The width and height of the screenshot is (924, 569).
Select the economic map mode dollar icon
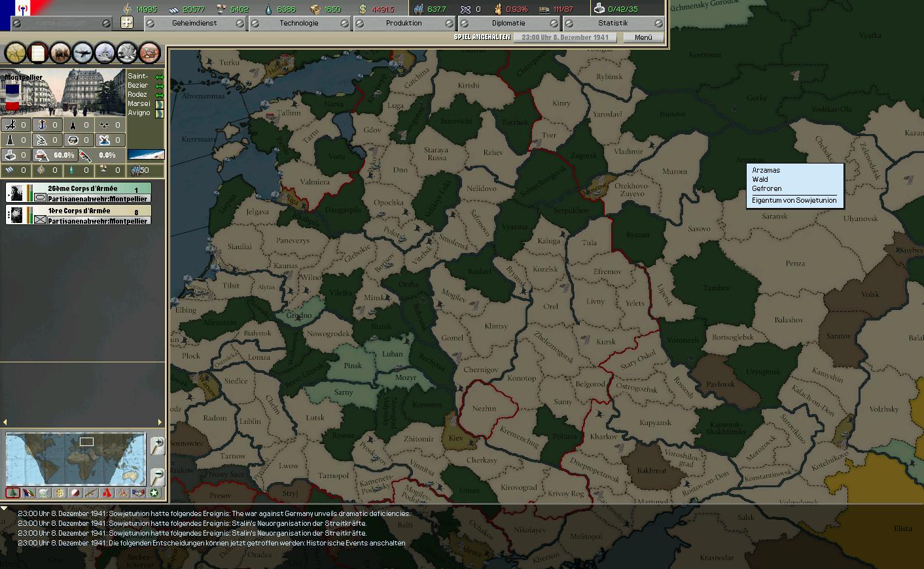60,493
